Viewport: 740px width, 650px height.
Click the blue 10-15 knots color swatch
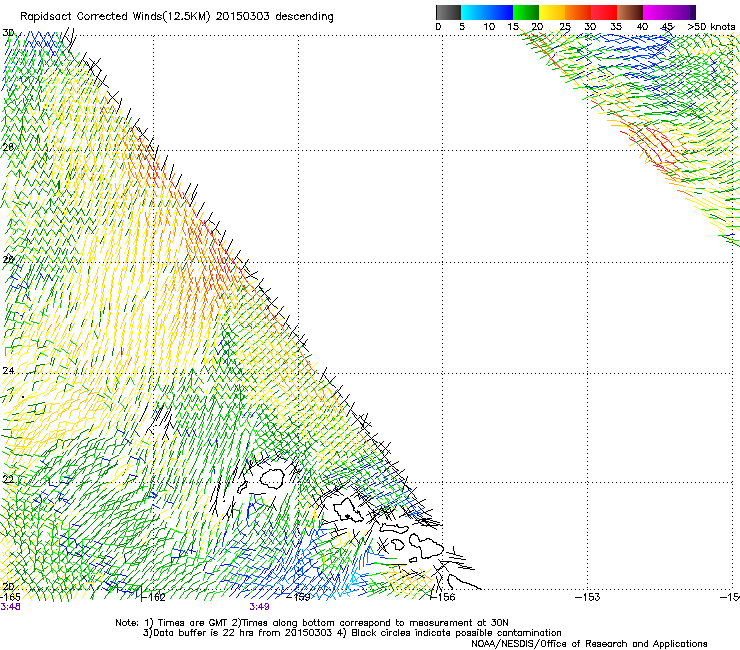click(500, 12)
